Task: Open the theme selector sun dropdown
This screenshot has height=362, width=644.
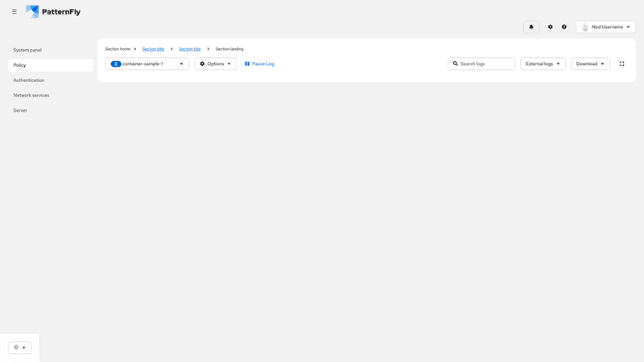Action: click(19, 348)
